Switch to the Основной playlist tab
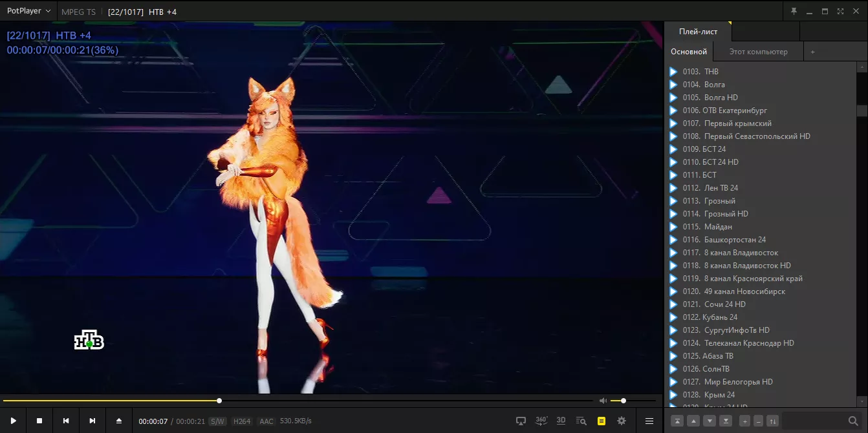Viewport: 868px width, 433px height. (688, 52)
